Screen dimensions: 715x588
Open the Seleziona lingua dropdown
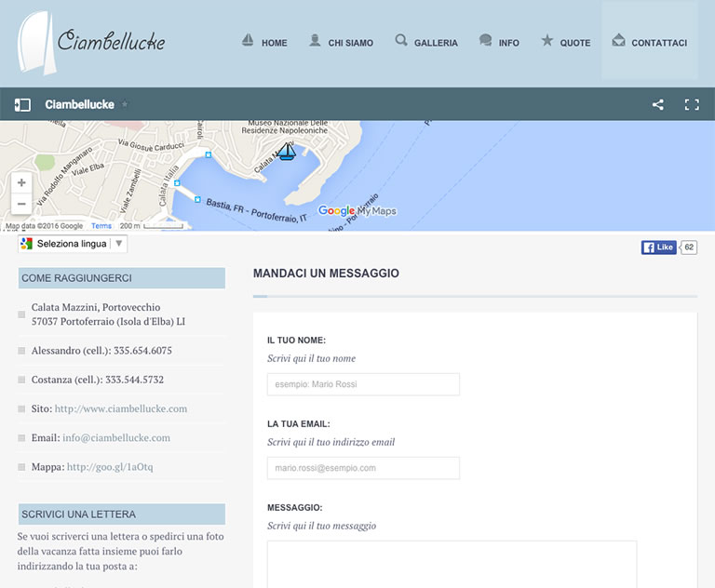click(73, 244)
